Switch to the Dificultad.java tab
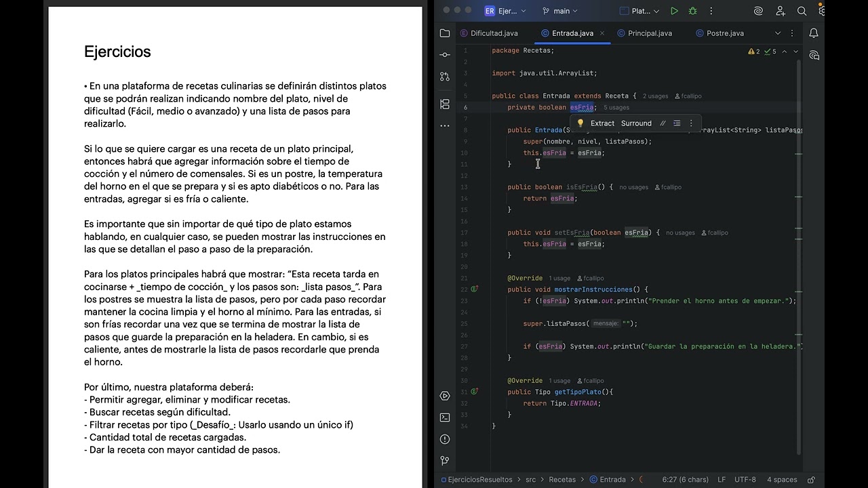This screenshot has height=488, width=868. pos(488,33)
